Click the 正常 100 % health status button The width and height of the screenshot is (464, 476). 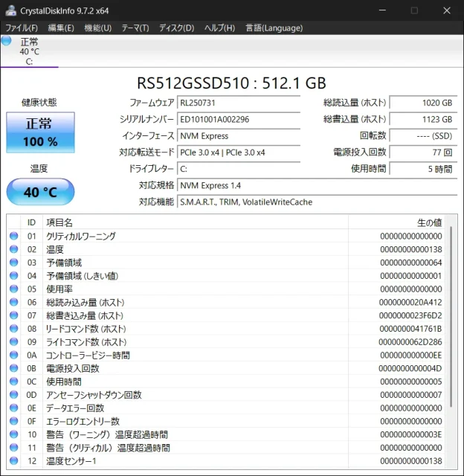(40, 132)
